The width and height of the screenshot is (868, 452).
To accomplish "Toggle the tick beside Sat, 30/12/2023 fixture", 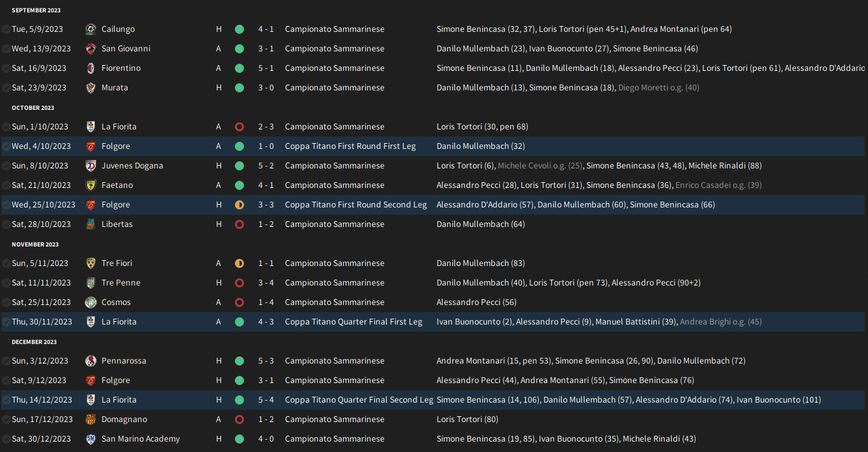I will (6, 439).
